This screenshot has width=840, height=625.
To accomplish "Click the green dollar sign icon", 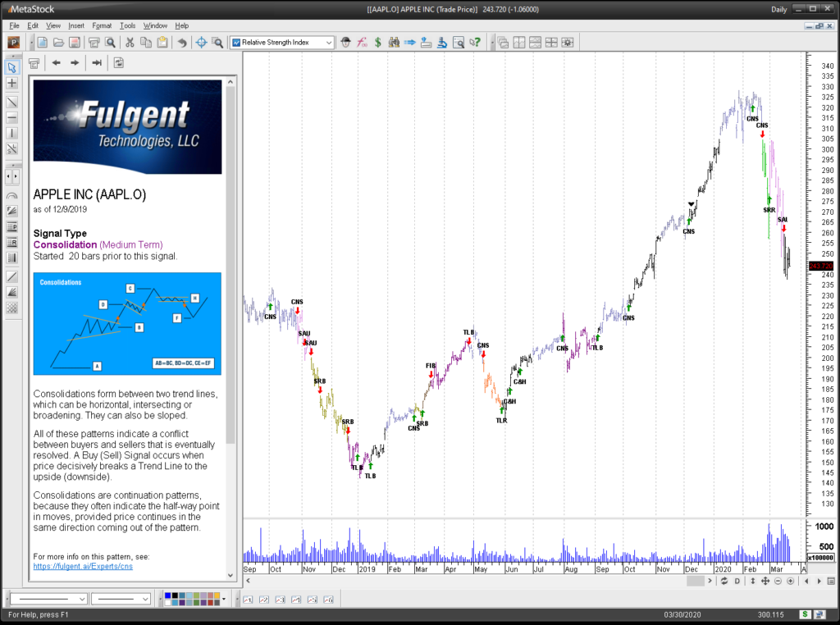I will pyautogui.click(x=377, y=42).
